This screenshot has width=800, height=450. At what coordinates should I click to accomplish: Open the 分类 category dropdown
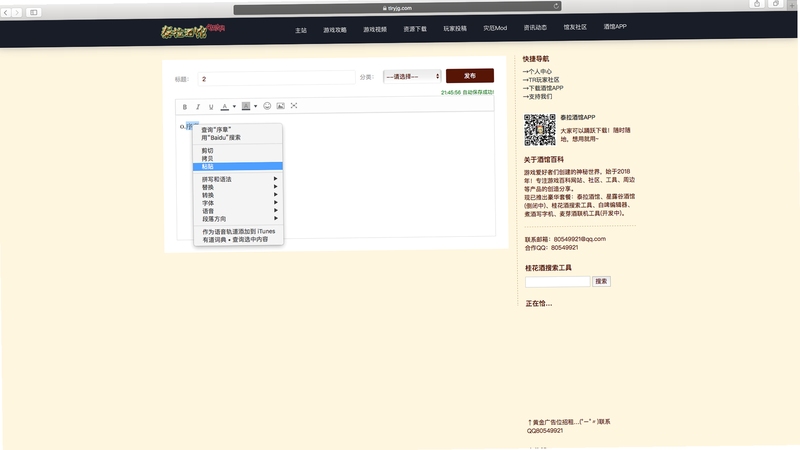tap(412, 76)
